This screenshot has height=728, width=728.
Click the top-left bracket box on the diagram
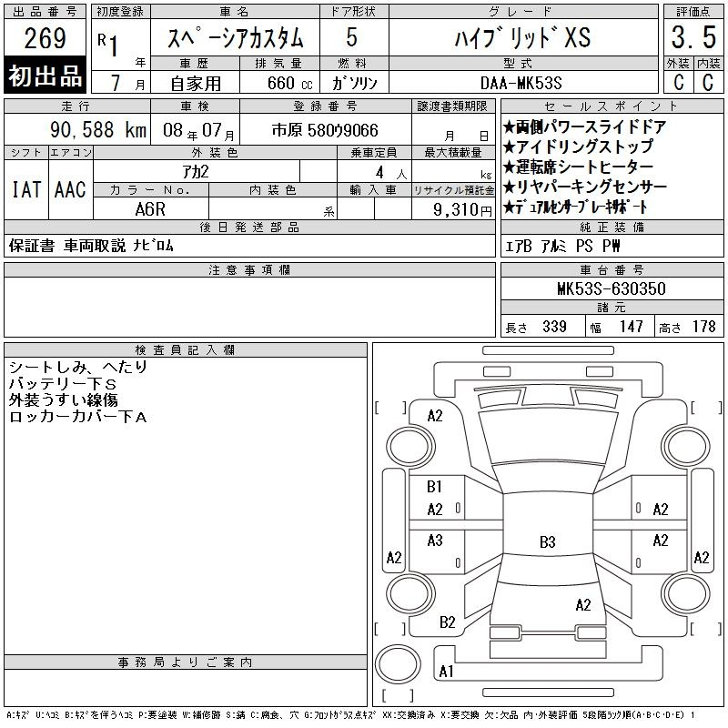click(x=389, y=407)
